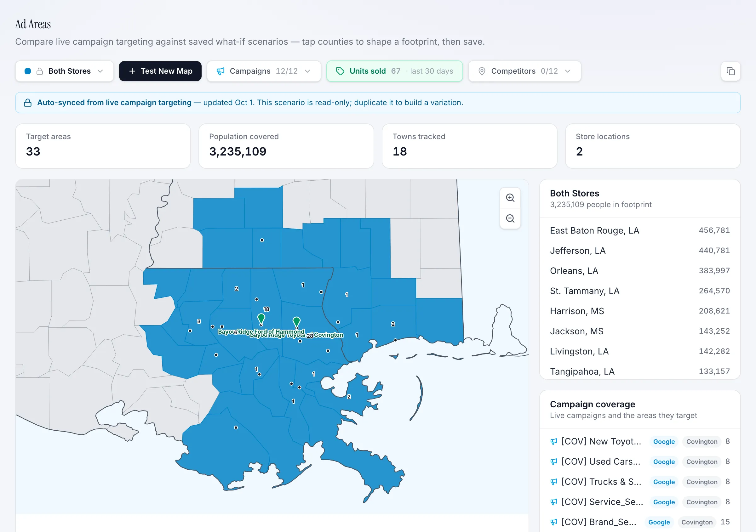Click megaphone icon beside [COV] Trucks & S... campaign
Image resolution: width=756 pixels, height=532 pixels.
coord(554,482)
